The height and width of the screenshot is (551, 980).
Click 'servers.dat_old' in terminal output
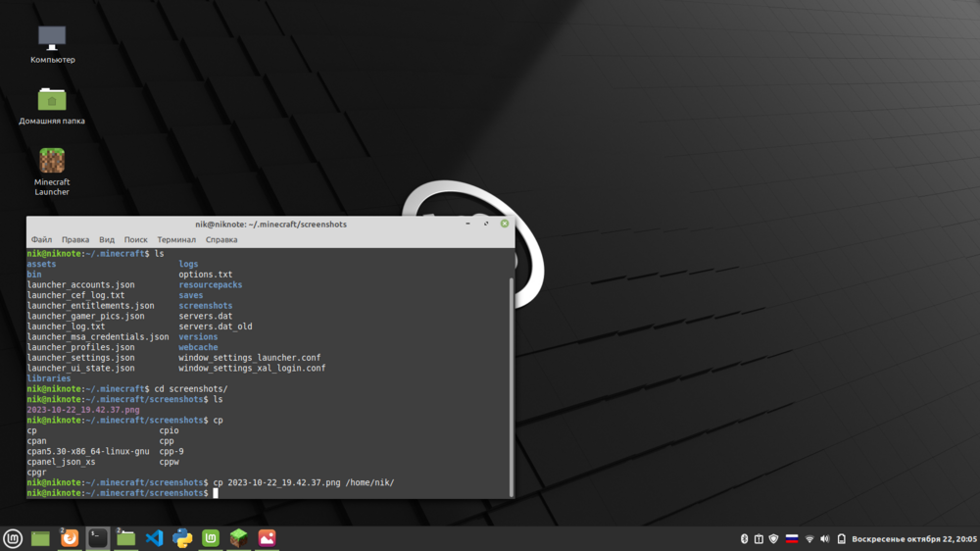(216, 326)
